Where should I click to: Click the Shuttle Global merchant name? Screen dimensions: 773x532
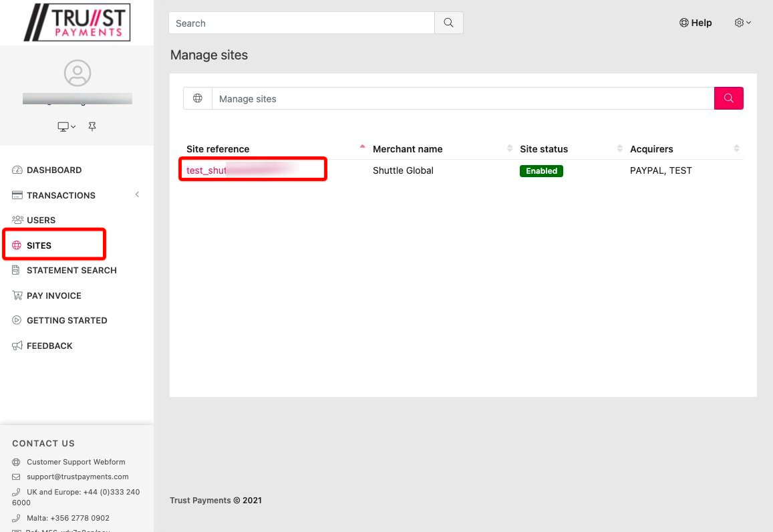pyautogui.click(x=403, y=170)
